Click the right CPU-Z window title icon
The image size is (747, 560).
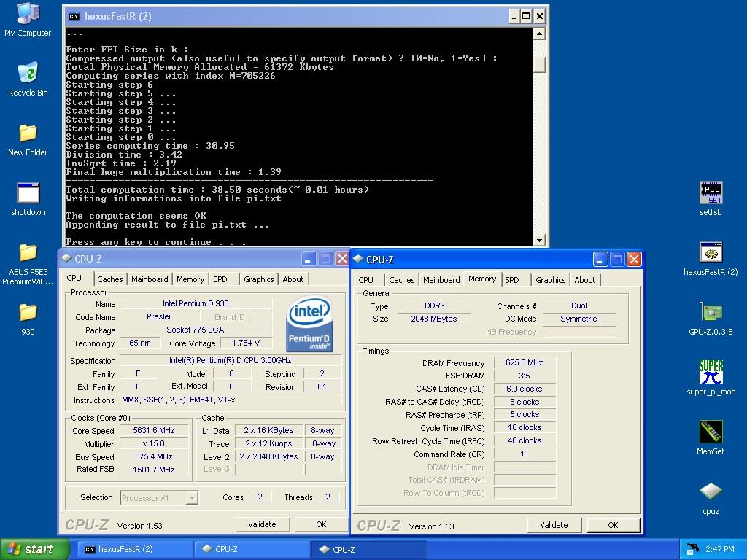(358, 259)
